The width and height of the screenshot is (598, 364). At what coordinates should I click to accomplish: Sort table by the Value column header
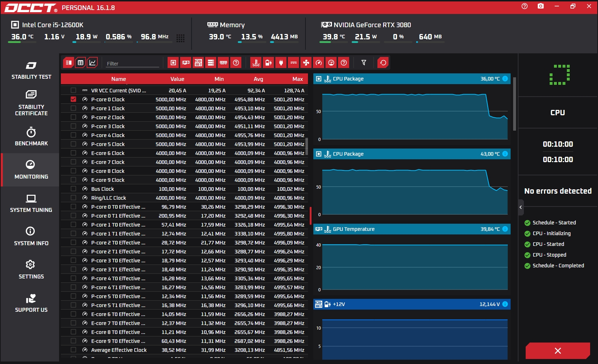coord(177,79)
